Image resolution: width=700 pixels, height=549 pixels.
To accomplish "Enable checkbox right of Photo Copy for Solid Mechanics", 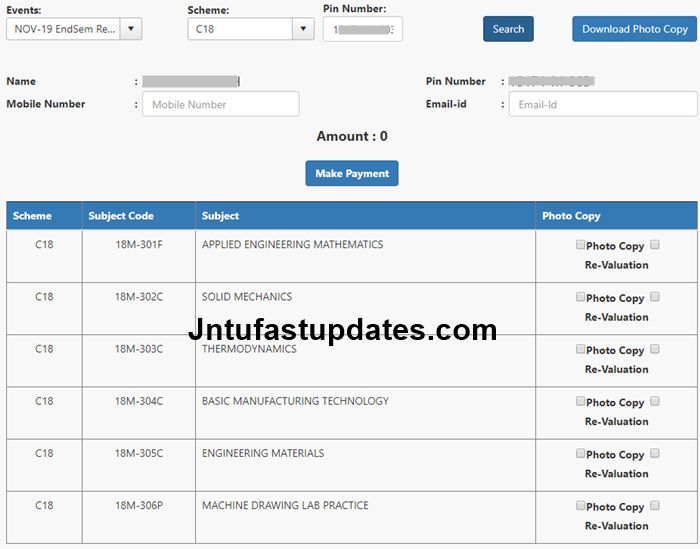I will (655, 296).
